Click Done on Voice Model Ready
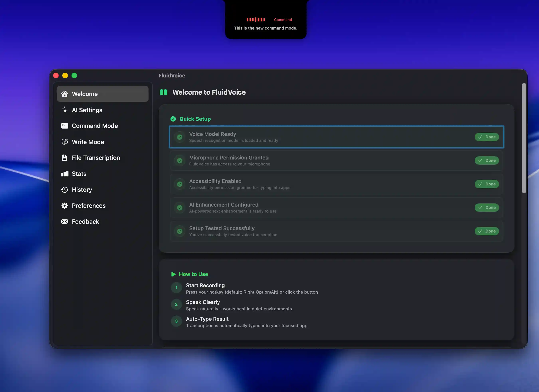The width and height of the screenshot is (539, 392). 487,137
